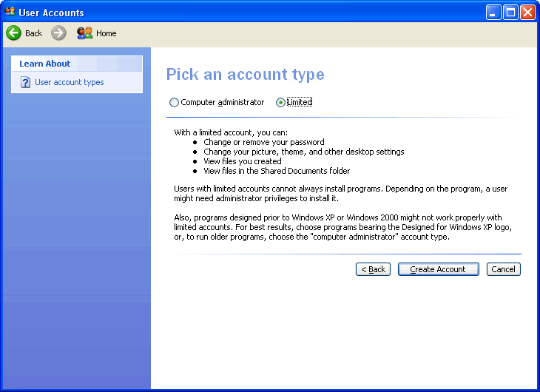This screenshot has width=540, height=392.
Task: Click the Pick an account type heading
Action: [x=245, y=75]
